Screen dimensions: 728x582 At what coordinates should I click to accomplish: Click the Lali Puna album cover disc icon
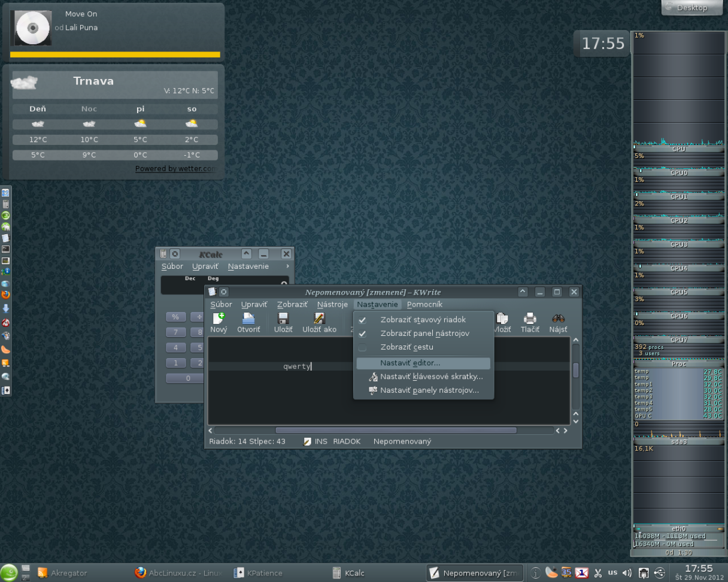coord(32,28)
